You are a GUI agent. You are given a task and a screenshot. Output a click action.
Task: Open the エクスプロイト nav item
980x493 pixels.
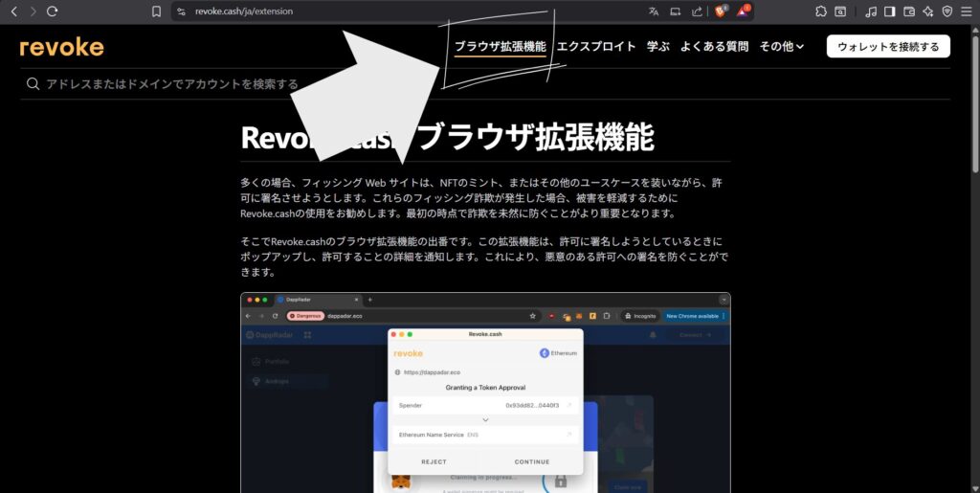[x=596, y=46]
